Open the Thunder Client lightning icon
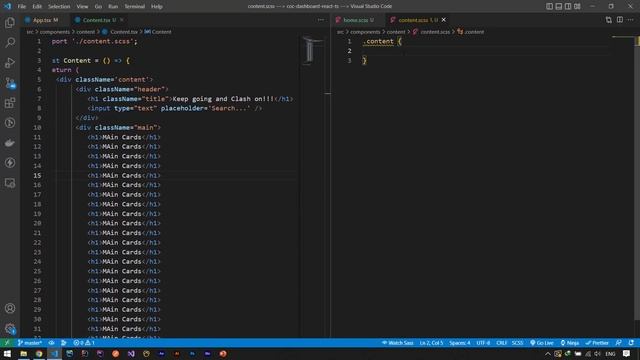 click(x=10, y=163)
